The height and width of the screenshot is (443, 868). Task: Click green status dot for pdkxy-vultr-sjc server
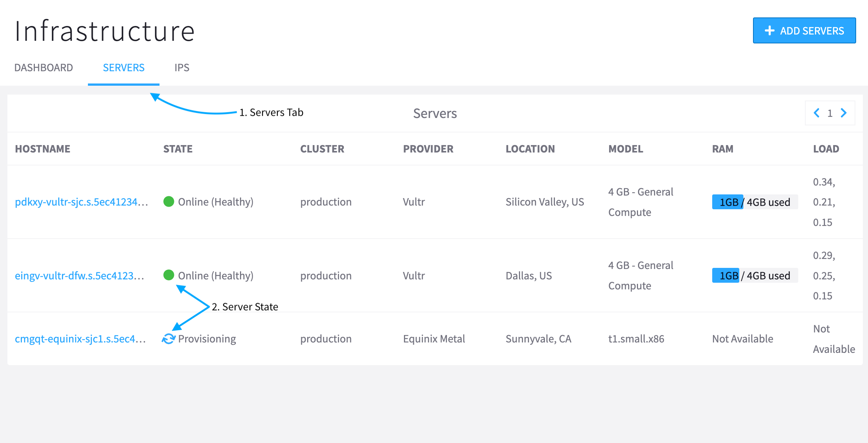(x=169, y=201)
